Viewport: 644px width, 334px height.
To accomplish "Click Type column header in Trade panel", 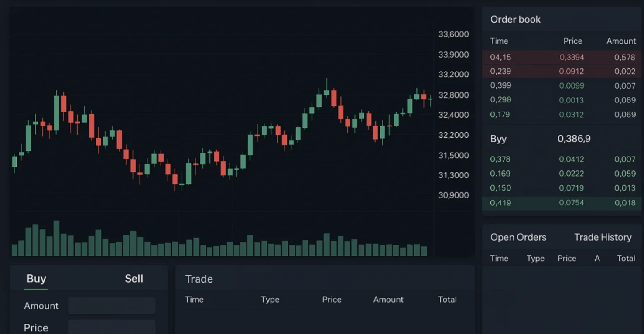I will tap(270, 300).
